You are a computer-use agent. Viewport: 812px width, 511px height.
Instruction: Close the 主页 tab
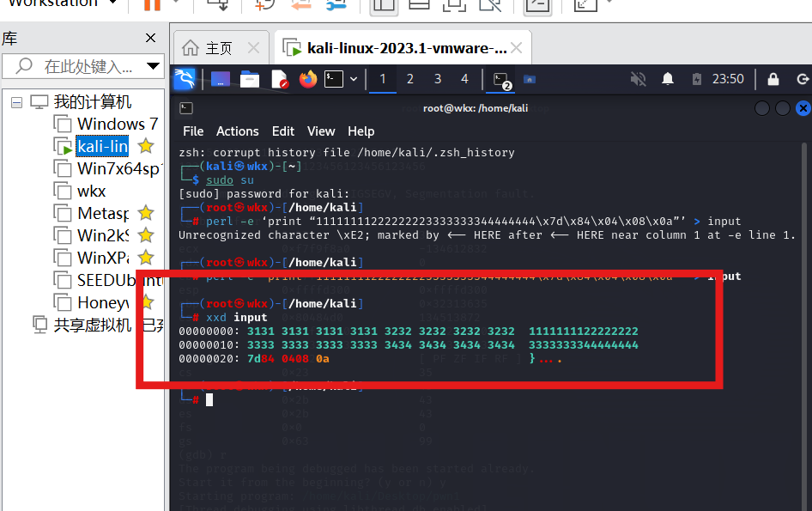pyautogui.click(x=253, y=48)
